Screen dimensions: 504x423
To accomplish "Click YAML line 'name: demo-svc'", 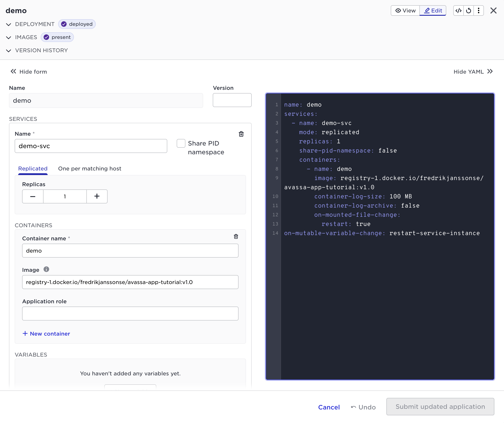I will (x=322, y=123).
